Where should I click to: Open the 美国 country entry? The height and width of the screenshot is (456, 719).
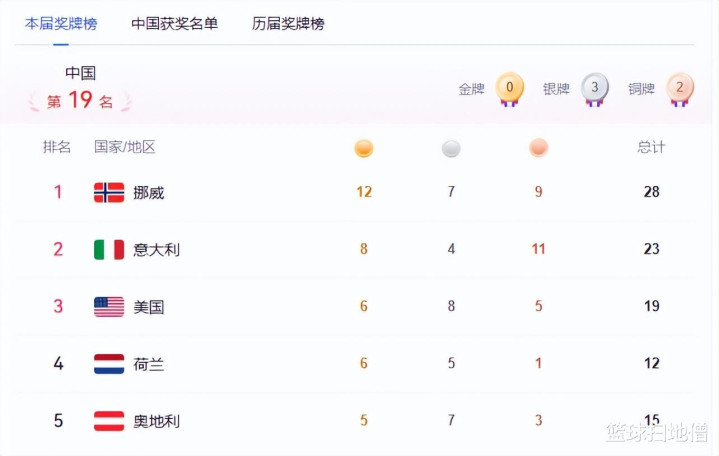tap(148, 307)
